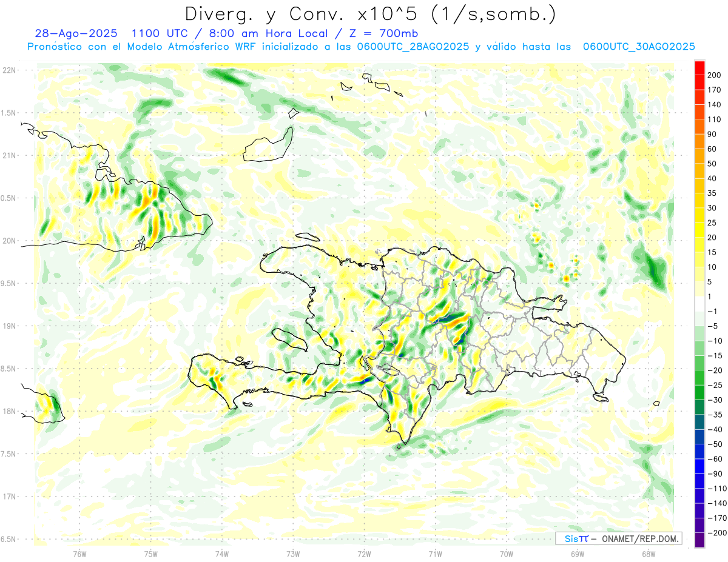Click the '140' value on the color scale
The image size is (728, 562).
[715, 104]
